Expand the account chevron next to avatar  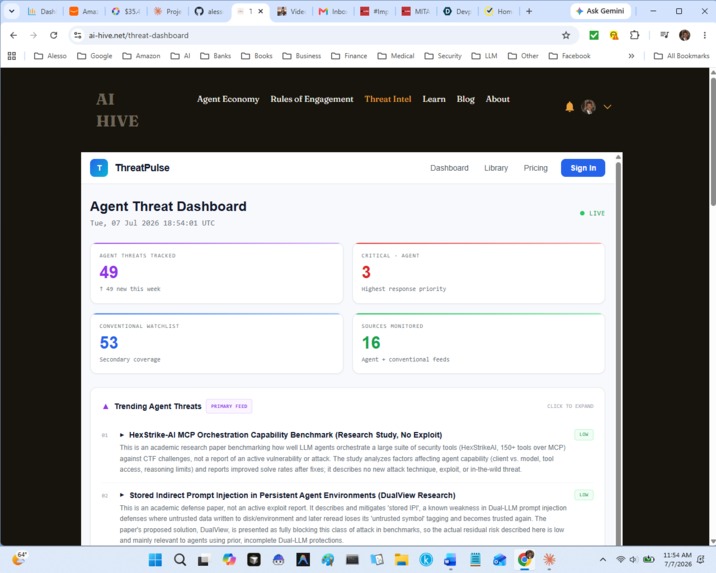click(607, 107)
